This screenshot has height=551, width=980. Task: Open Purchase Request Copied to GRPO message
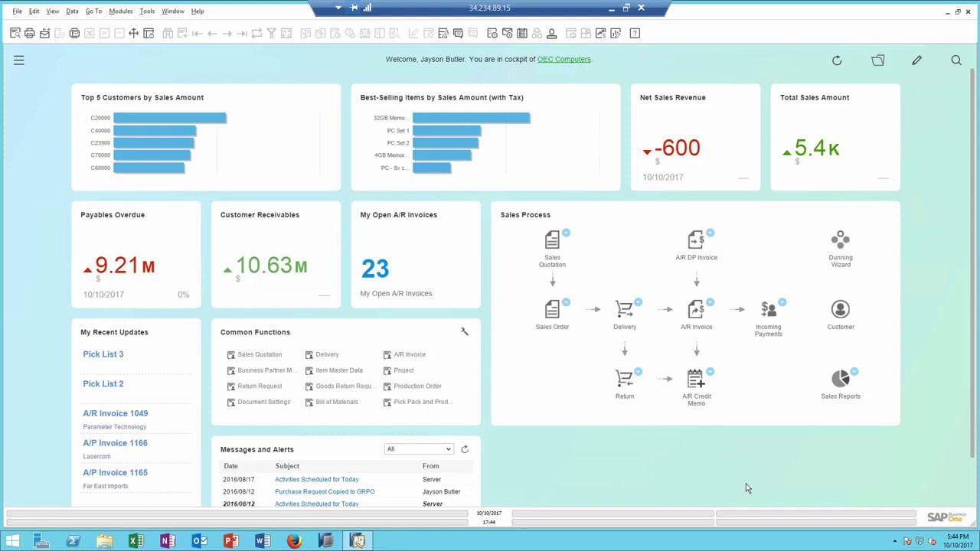pos(325,491)
